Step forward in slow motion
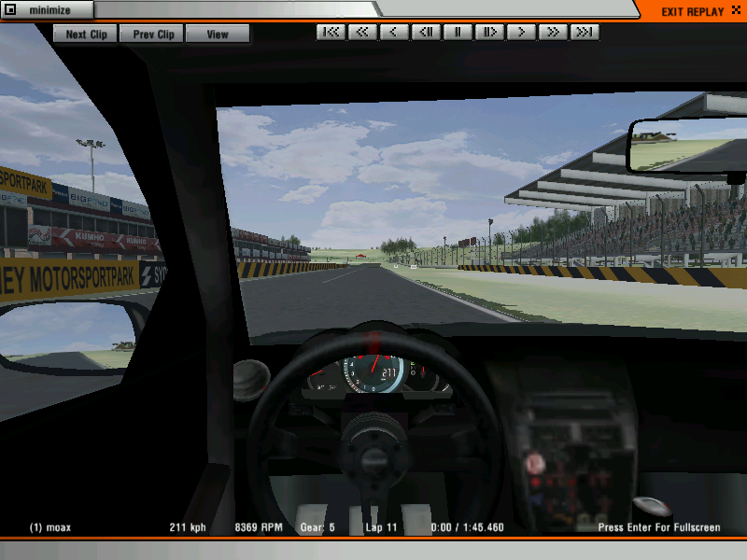 coord(489,33)
